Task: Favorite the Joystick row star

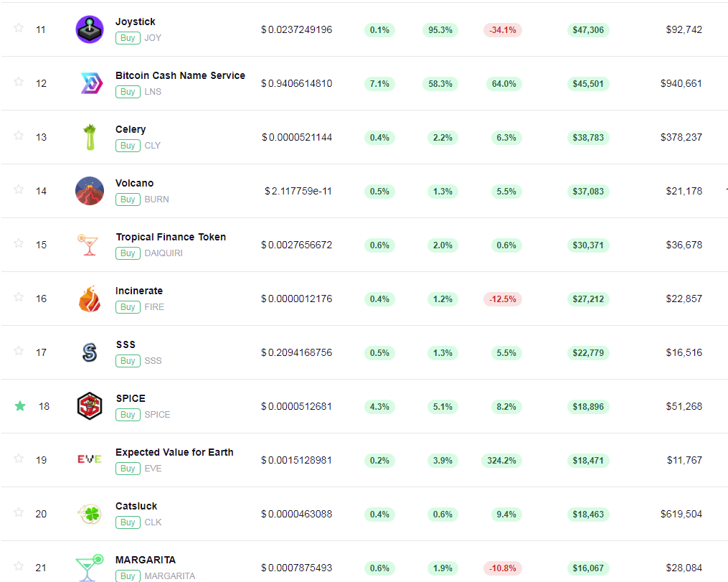Action: [19, 28]
